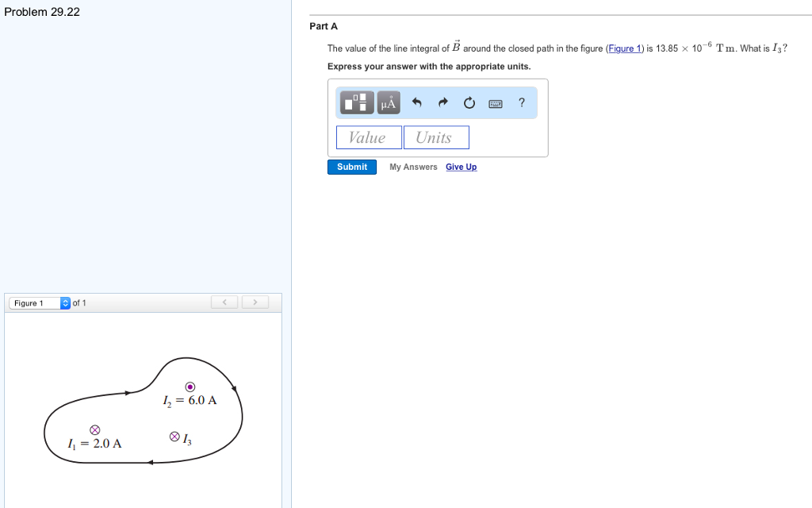Screen dimensions: 812x508
Task: Submit the answer
Action: 352,167
